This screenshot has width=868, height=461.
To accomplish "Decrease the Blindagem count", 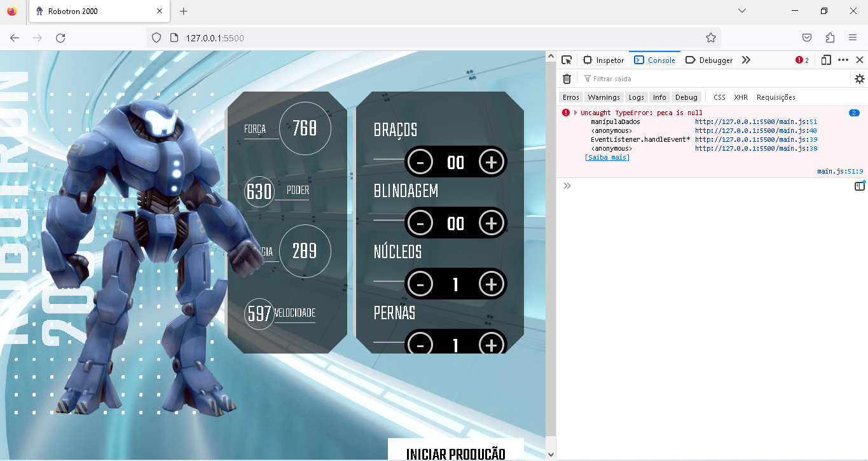I will pyautogui.click(x=420, y=223).
